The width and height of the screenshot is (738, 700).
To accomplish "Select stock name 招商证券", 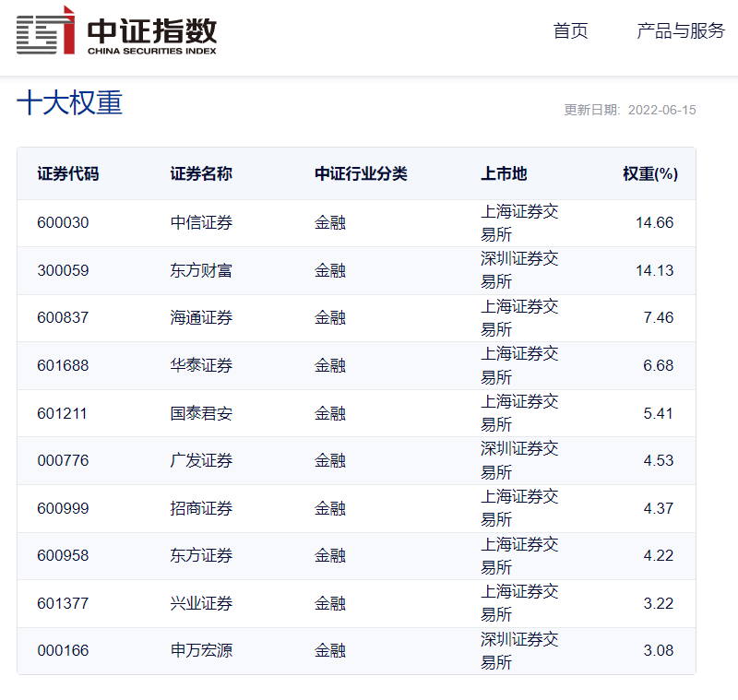I will click(x=201, y=508).
